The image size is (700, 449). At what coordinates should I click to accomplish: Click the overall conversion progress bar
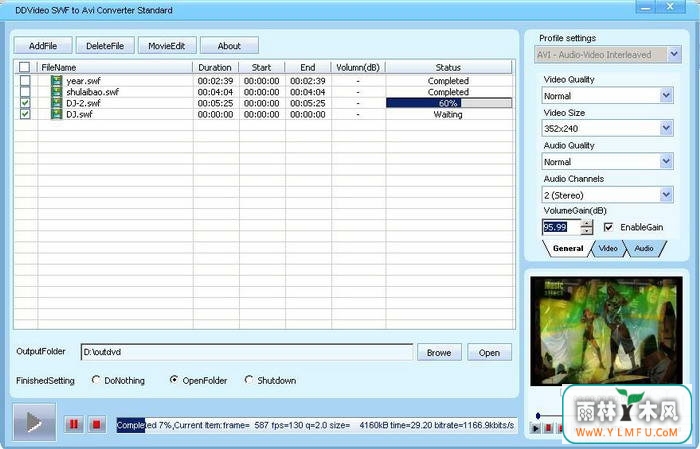click(x=316, y=425)
